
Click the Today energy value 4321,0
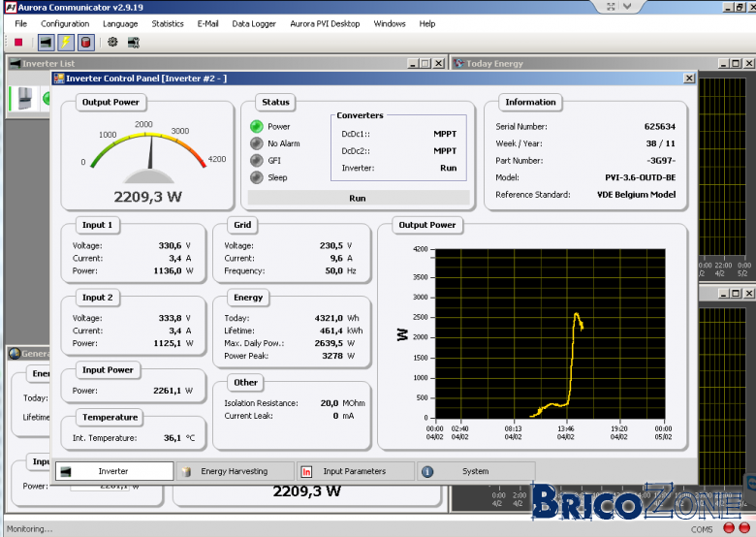[x=329, y=318]
